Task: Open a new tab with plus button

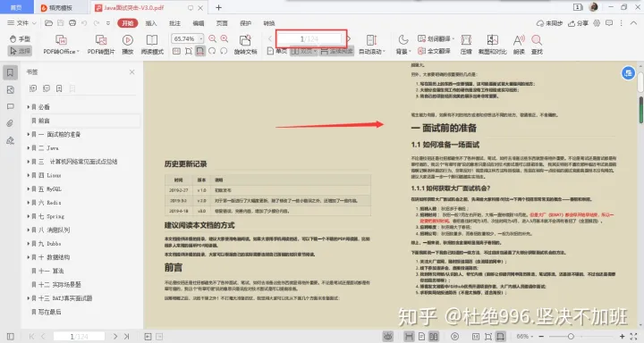Action: click(218, 7)
